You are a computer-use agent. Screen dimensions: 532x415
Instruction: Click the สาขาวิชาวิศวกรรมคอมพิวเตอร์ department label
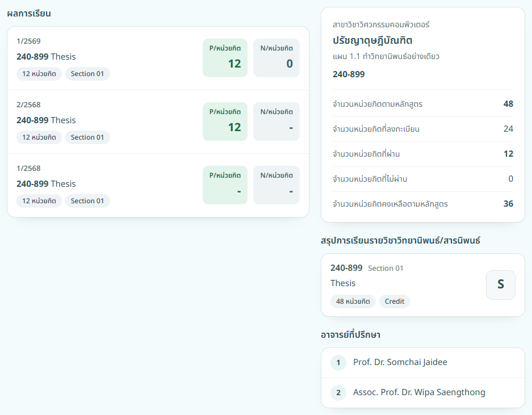[381, 24]
